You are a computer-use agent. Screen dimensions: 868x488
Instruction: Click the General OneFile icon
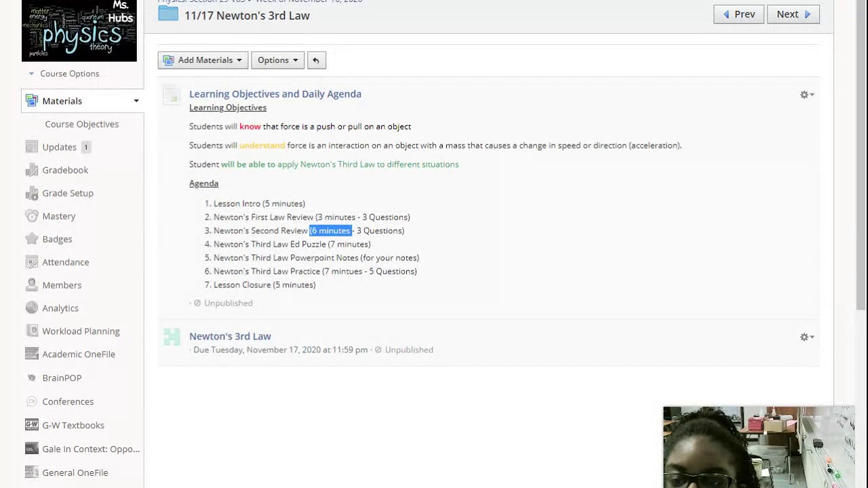[x=31, y=473]
